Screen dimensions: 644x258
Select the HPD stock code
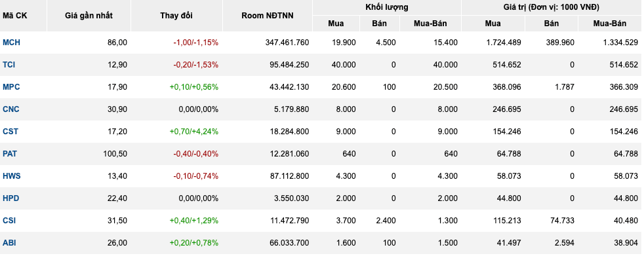click(x=11, y=198)
